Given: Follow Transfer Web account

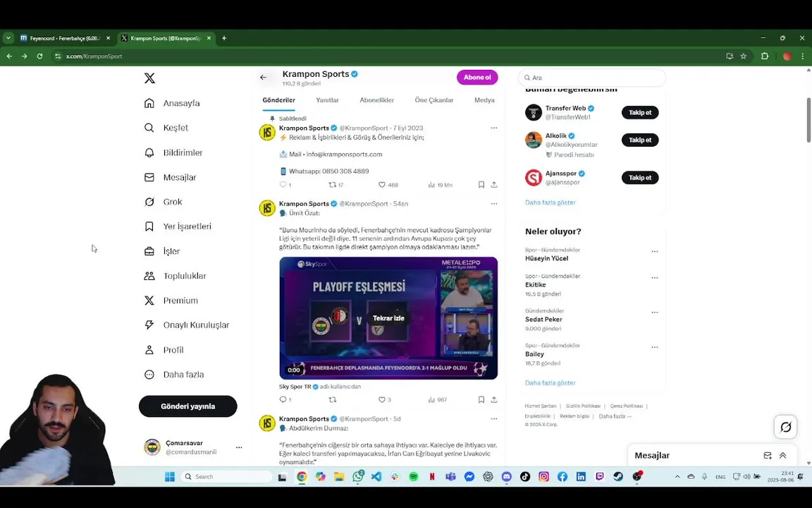Looking at the screenshot, I should coord(640,112).
